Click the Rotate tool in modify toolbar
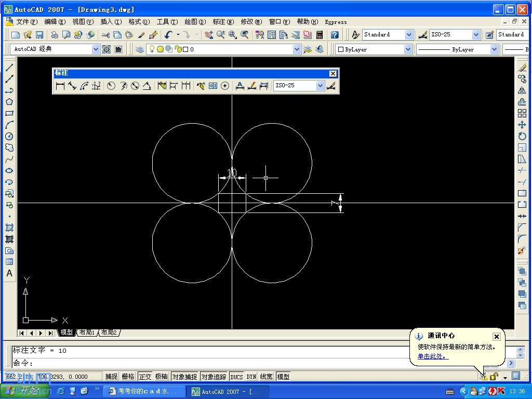532x399 pixels. tap(522, 137)
